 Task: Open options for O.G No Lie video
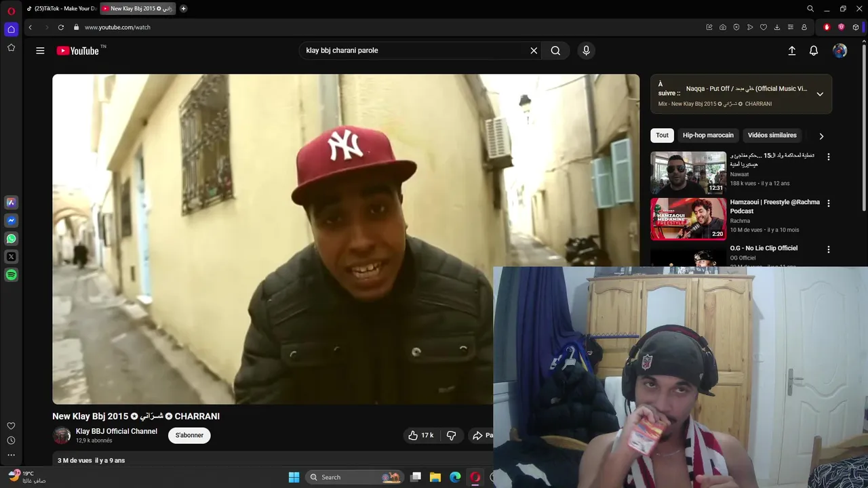point(828,249)
